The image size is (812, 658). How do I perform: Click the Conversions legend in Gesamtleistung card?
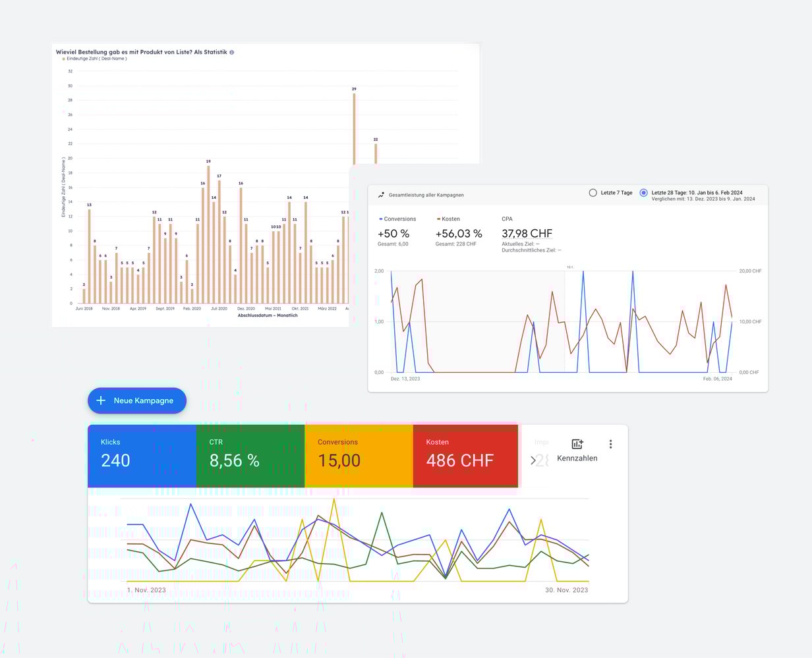397,219
